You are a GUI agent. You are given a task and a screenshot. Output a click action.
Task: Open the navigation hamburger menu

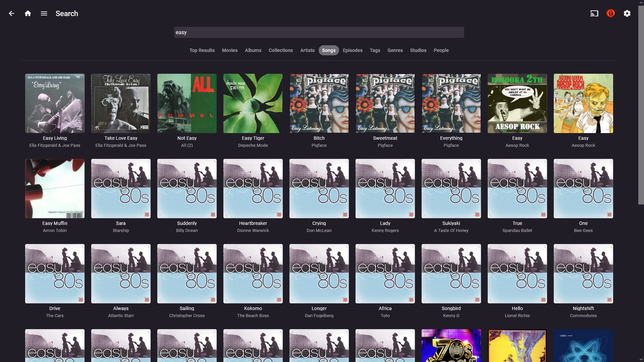click(44, 13)
